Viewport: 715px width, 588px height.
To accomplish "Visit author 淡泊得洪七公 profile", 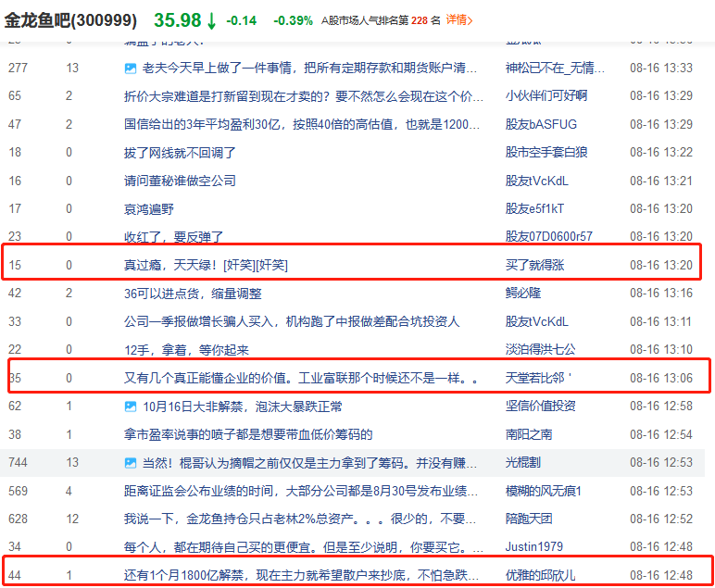I will (x=540, y=350).
